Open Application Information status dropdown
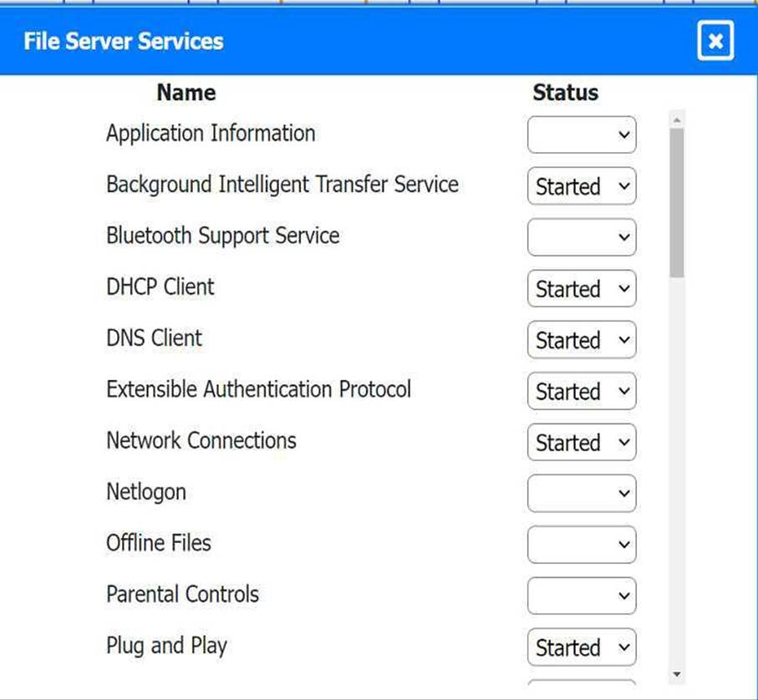 click(x=582, y=135)
